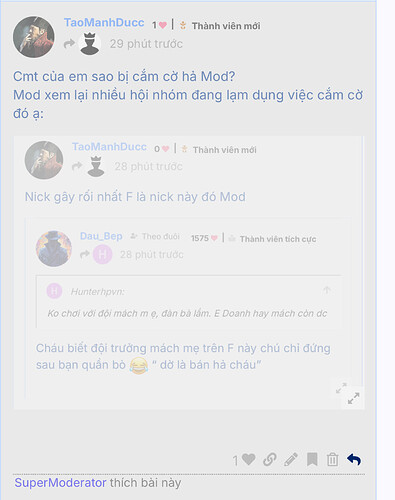Open TaoManhDucc profile from top username
Image resolution: width=395 pixels, height=500 pixels.
104,23
